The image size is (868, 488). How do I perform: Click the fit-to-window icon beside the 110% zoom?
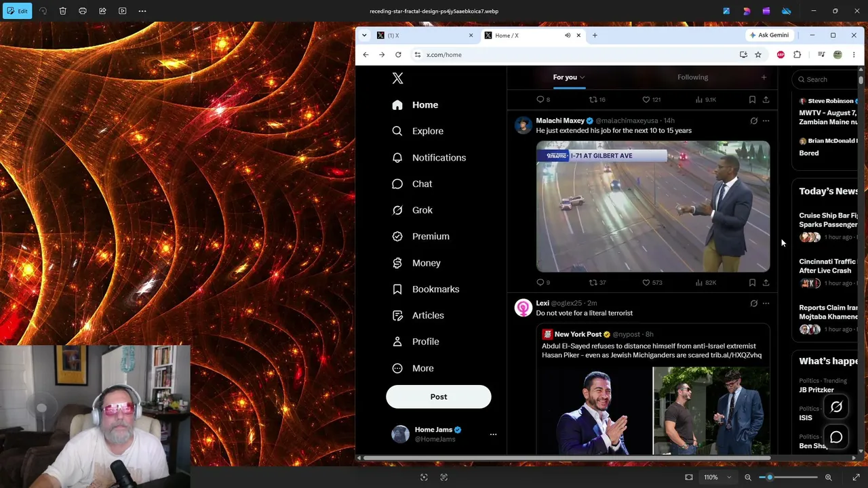click(689, 477)
